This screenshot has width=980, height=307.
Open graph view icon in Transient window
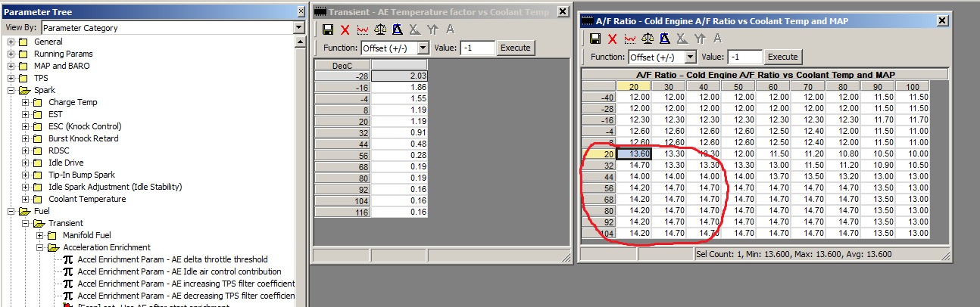tap(363, 29)
